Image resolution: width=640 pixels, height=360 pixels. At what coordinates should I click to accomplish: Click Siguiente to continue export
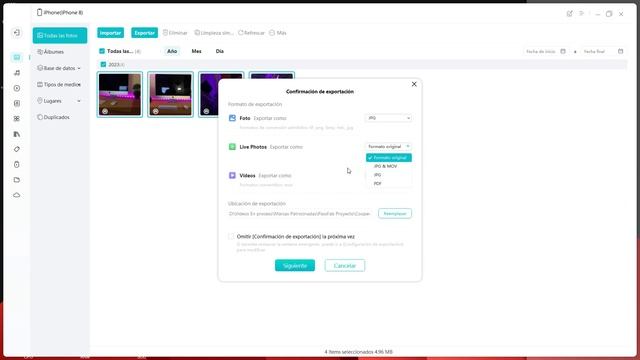(295, 265)
